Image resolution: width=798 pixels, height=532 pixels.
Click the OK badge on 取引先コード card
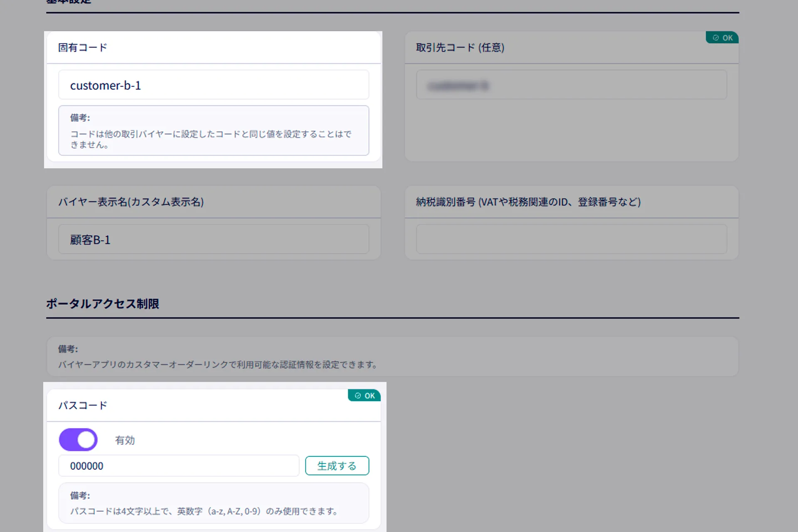tap(722, 37)
